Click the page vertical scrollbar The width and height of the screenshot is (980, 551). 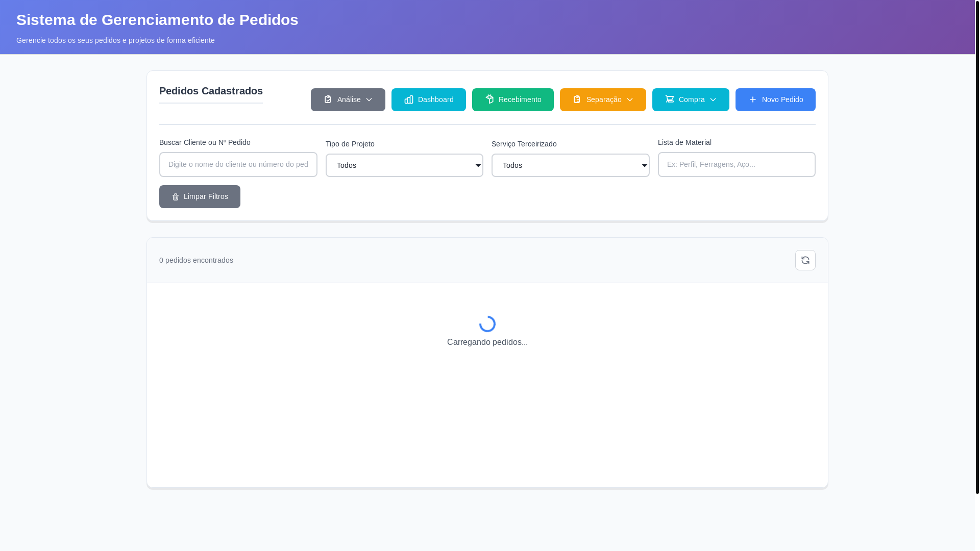point(977,247)
